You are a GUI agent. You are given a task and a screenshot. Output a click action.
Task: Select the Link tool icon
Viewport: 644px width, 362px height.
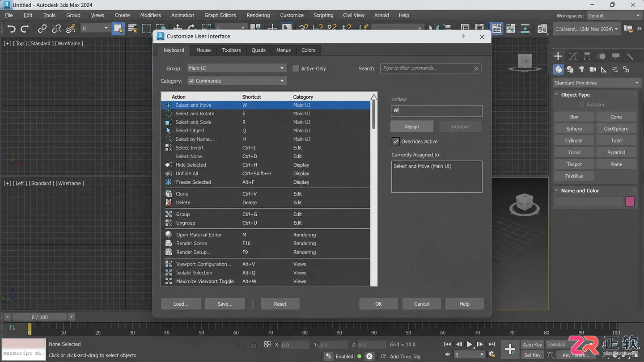(x=42, y=29)
